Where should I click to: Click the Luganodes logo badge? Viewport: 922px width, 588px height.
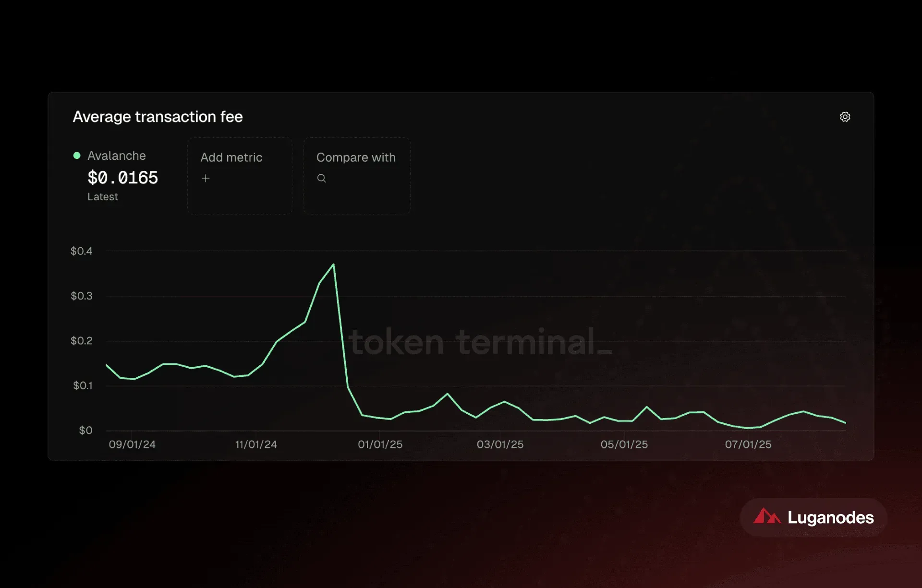[813, 517]
